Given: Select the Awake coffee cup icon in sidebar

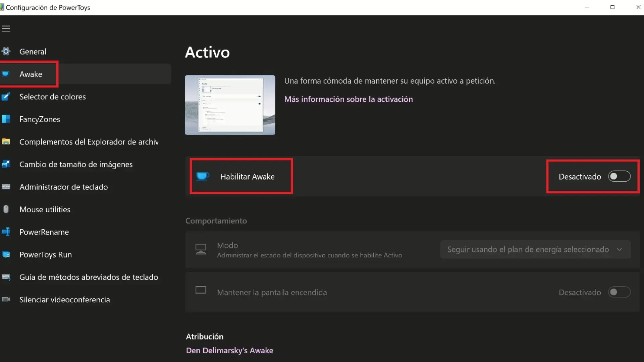Looking at the screenshot, I should coord(6,74).
